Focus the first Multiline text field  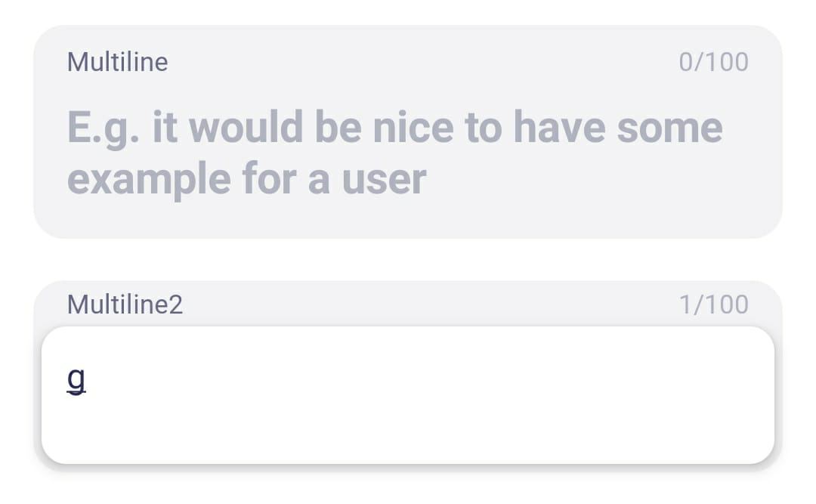coord(407,131)
